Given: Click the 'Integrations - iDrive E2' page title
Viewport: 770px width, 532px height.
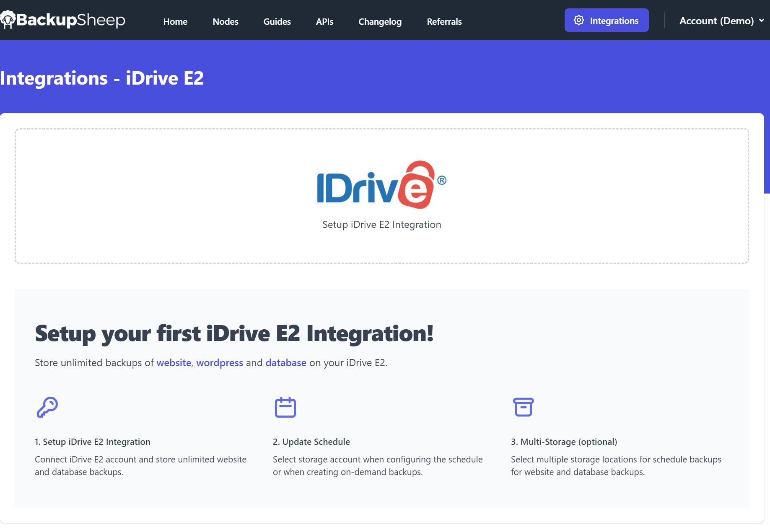Looking at the screenshot, I should click(x=102, y=78).
